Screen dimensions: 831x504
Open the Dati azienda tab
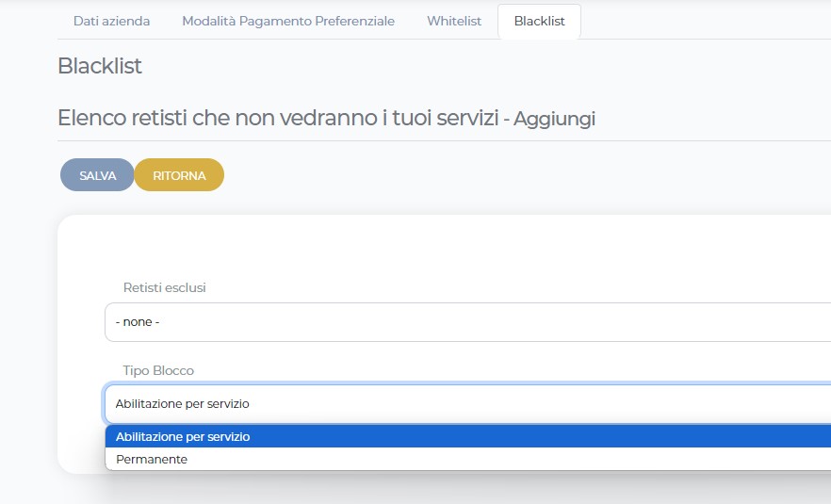click(111, 21)
